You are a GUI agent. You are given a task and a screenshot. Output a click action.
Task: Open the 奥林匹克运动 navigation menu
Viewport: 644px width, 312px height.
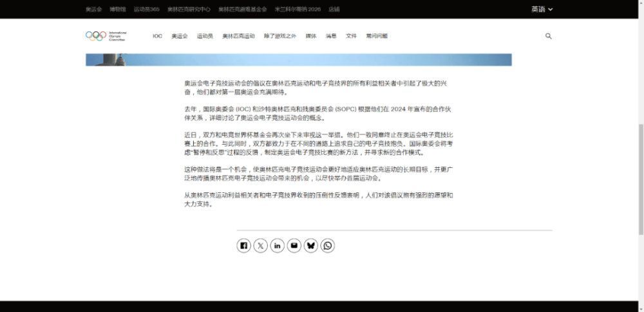pyautogui.click(x=238, y=36)
